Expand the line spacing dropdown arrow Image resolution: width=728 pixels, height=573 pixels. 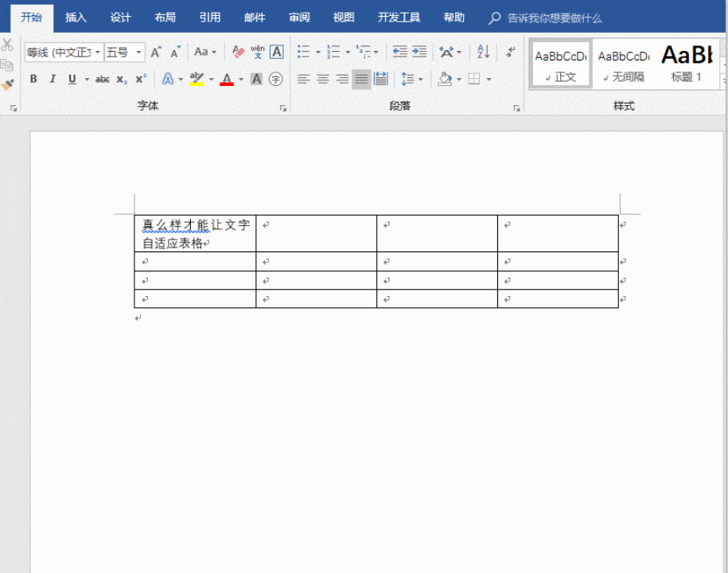tap(421, 80)
